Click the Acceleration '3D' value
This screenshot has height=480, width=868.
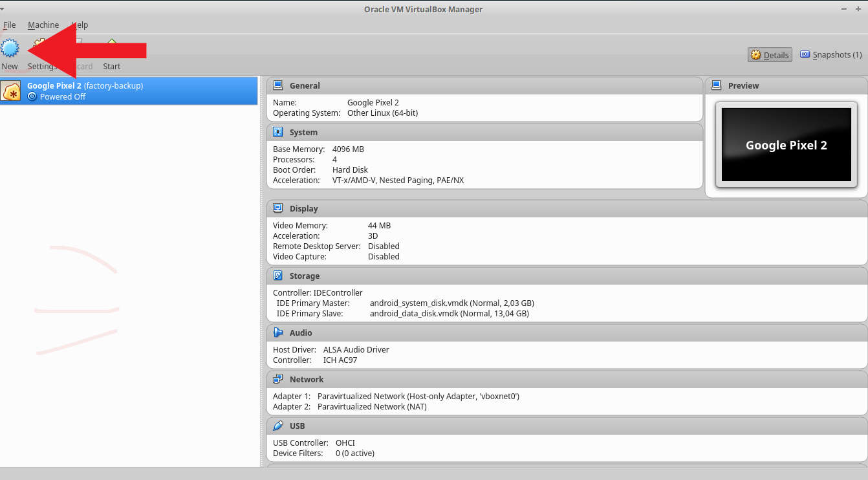click(x=373, y=236)
